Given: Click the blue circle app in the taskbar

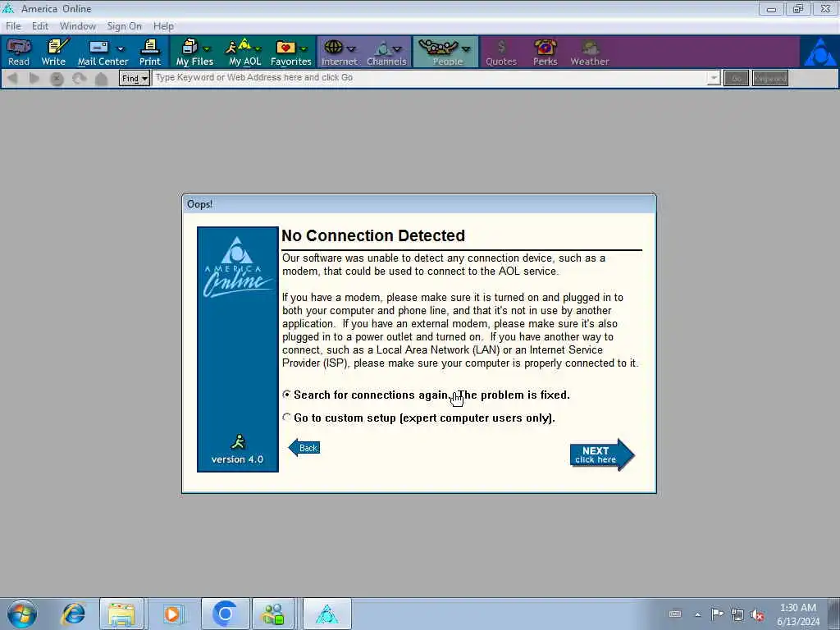Looking at the screenshot, I should pos(225,614).
